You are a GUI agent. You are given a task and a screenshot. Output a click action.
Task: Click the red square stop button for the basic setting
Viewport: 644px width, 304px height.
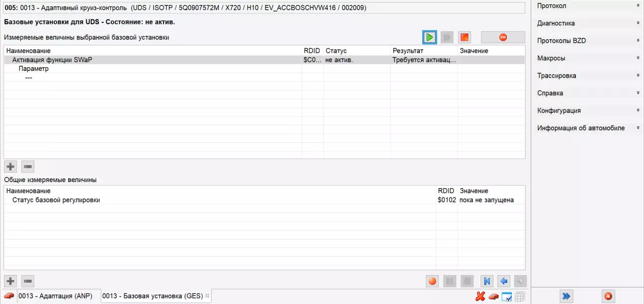tap(464, 37)
